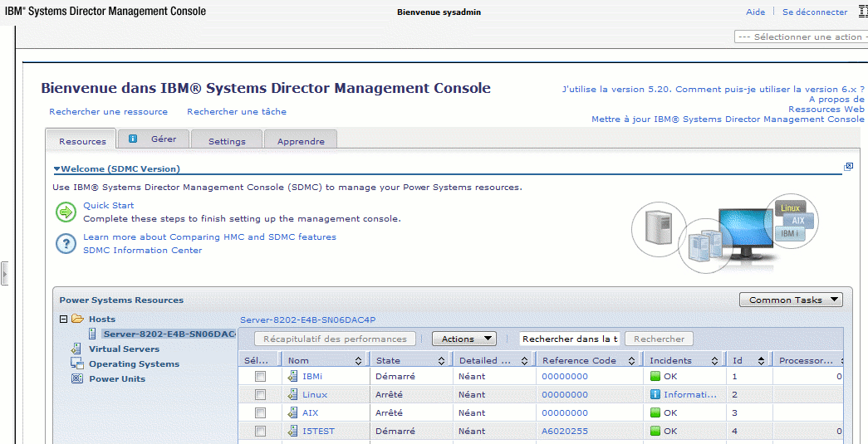Screen dimensions: 868x444
Task: Check the IBMi row checkbox
Action: 260,377
